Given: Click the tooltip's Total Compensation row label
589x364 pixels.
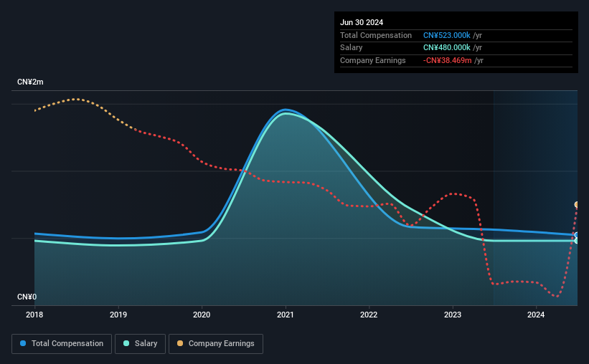Looking at the screenshot, I should (x=376, y=35).
